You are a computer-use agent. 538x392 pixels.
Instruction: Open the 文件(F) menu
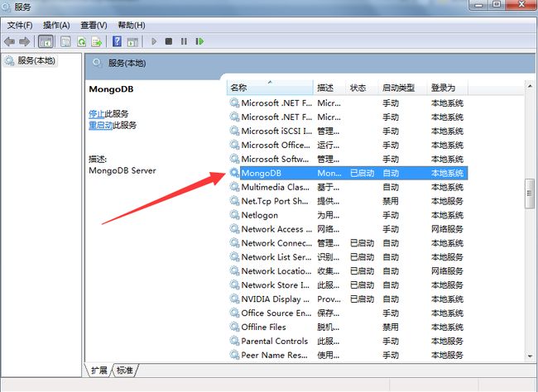coord(20,26)
